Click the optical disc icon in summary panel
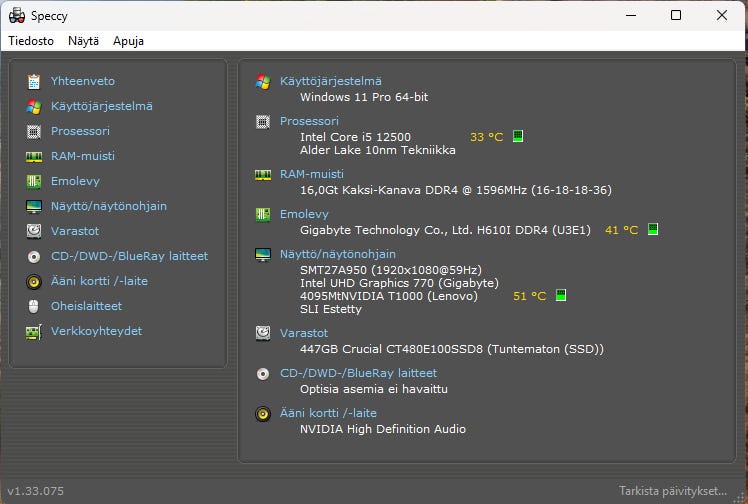Image resolution: width=748 pixels, height=504 pixels. click(x=263, y=373)
